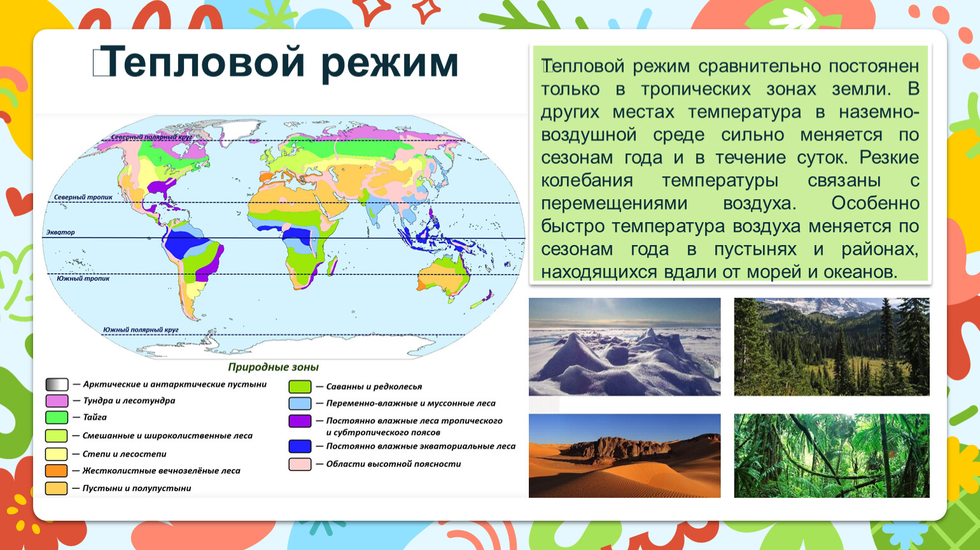Click the purple tropical humid forests swatch
This screenshot has height=550, width=980.
click(300, 421)
